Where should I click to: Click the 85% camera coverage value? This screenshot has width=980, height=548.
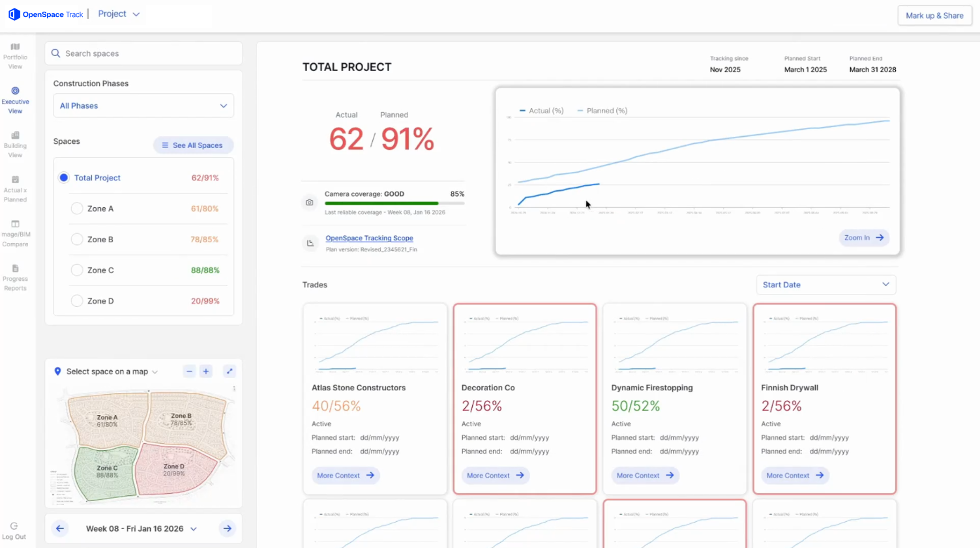[x=457, y=194]
